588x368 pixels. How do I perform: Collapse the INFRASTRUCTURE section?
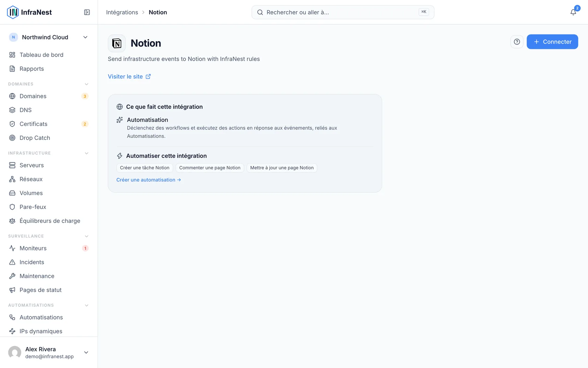[86, 153]
